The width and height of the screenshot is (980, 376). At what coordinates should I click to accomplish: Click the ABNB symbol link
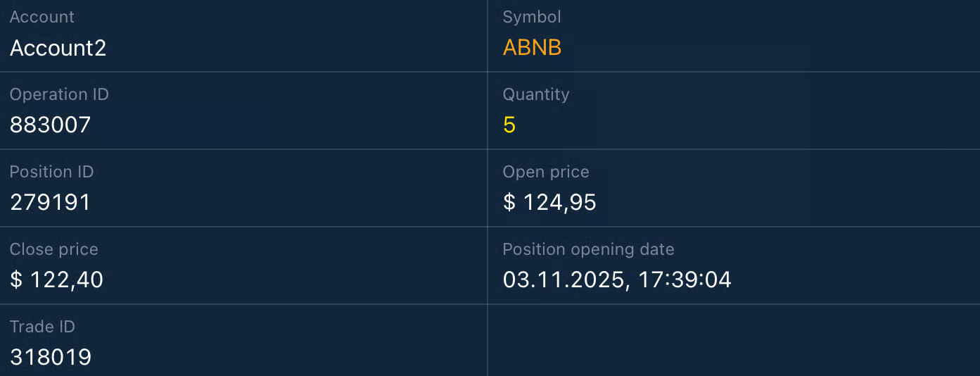pos(532,48)
